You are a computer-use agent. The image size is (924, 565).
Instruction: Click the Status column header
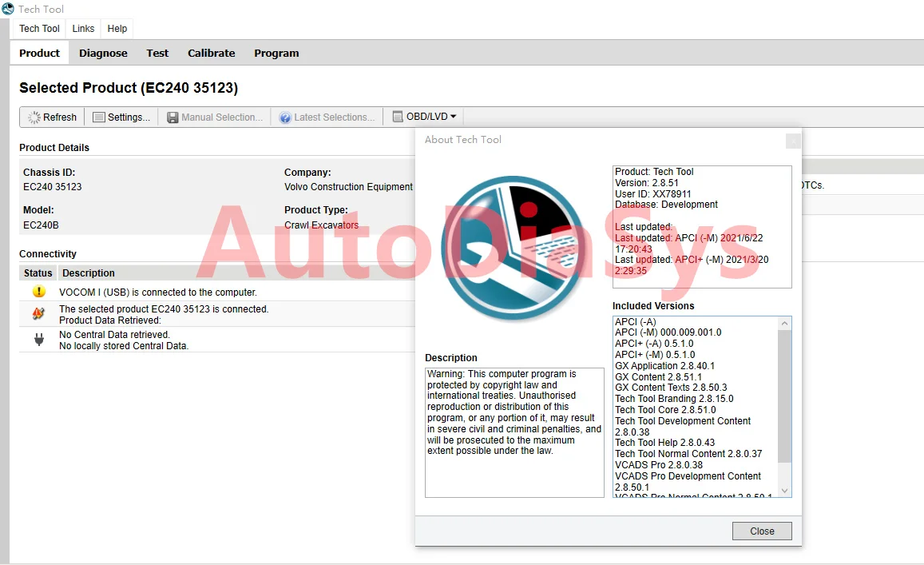tap(38, 273)
